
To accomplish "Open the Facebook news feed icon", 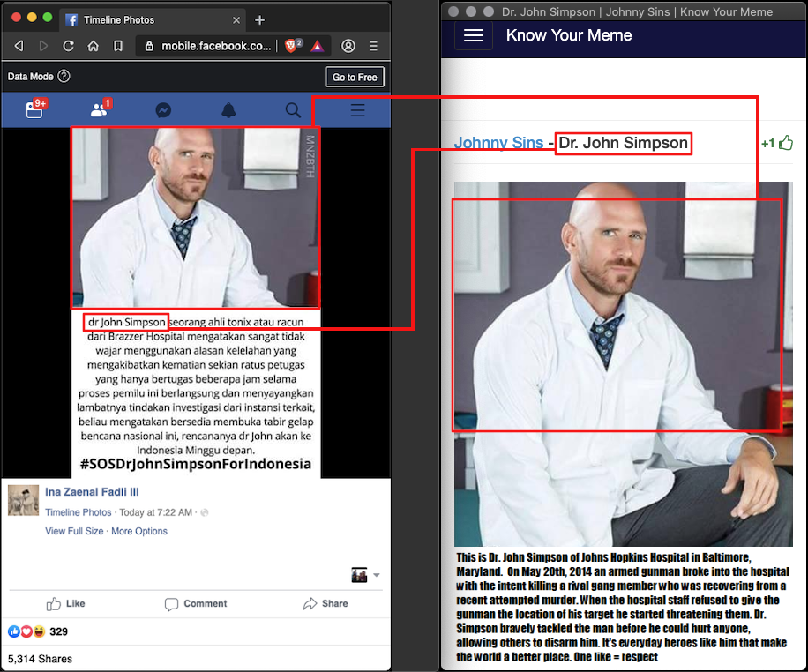I will click(x=34, y=110).
